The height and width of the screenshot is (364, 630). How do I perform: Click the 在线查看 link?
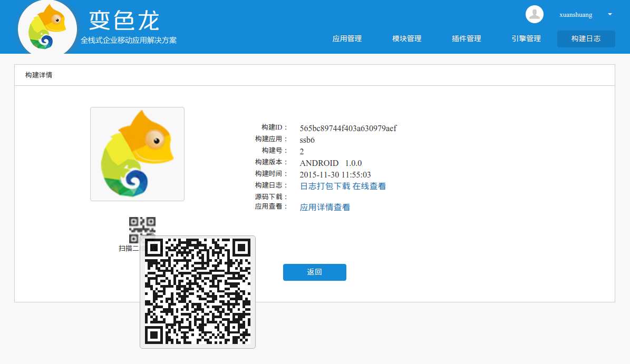pyautogui.click(x=369, y=186)
